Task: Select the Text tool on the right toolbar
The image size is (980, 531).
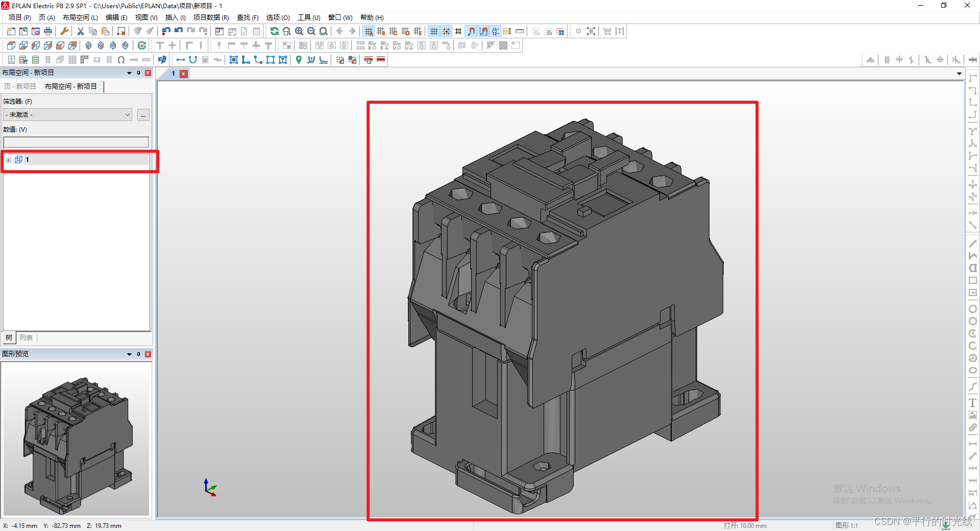Action: (x=973, y=402)
